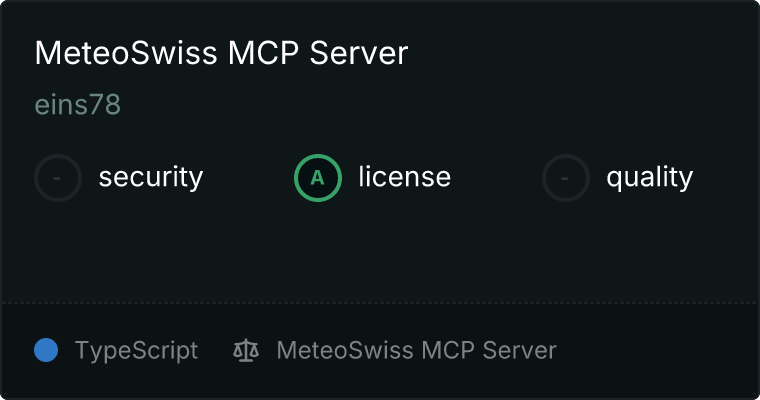
Task: Click the empty quality score circle
Action: pos(566,178)
